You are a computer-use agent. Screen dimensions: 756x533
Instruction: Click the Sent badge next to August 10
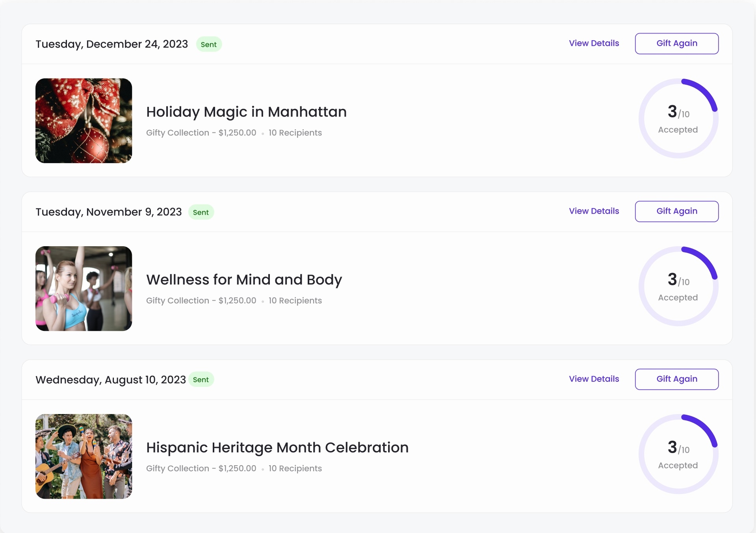pos(201,380)
